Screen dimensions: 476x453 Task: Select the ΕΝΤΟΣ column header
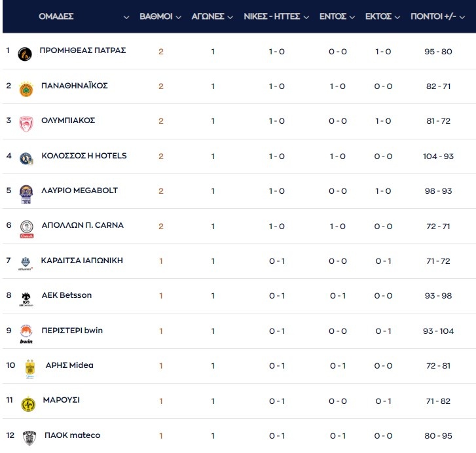[x=333, y=16]
